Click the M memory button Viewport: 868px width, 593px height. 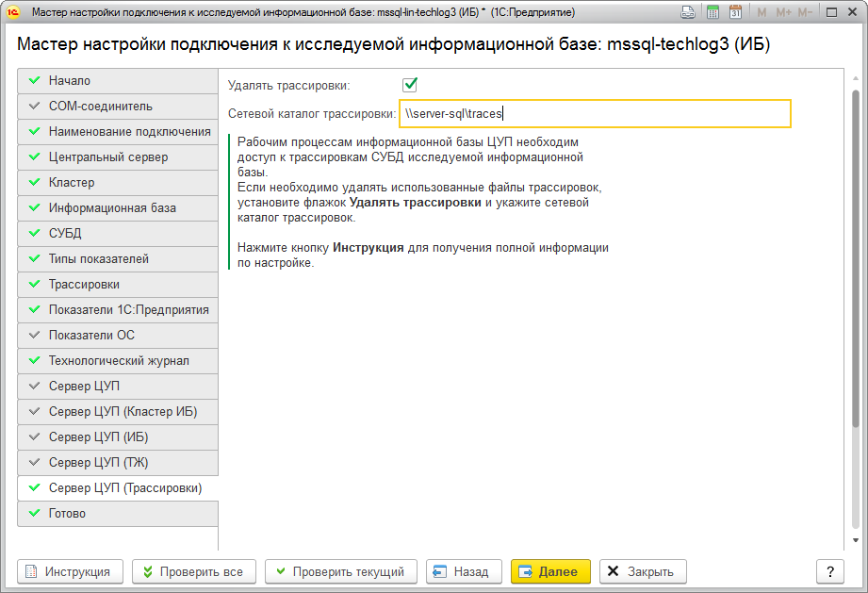pyautogui.click(x=762, y=12)
